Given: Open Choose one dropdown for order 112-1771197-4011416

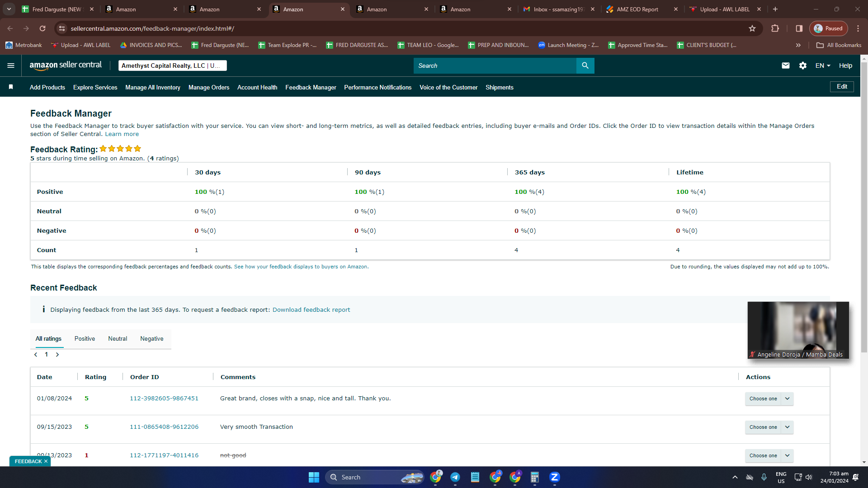Looking at the screenshot, I should (x=769, y=455).
